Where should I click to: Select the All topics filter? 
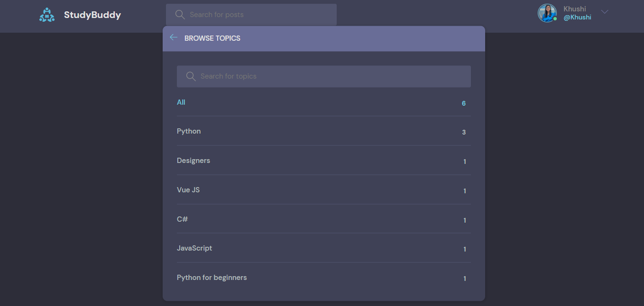pyautogui.click(x=181, y=102)
